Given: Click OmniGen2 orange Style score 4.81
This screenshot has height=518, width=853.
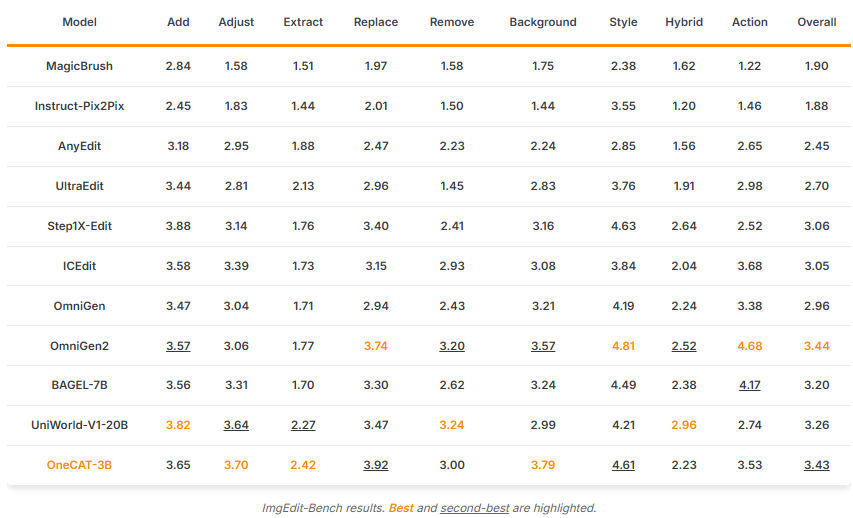Looking at the screenshot, I should 623,346.
